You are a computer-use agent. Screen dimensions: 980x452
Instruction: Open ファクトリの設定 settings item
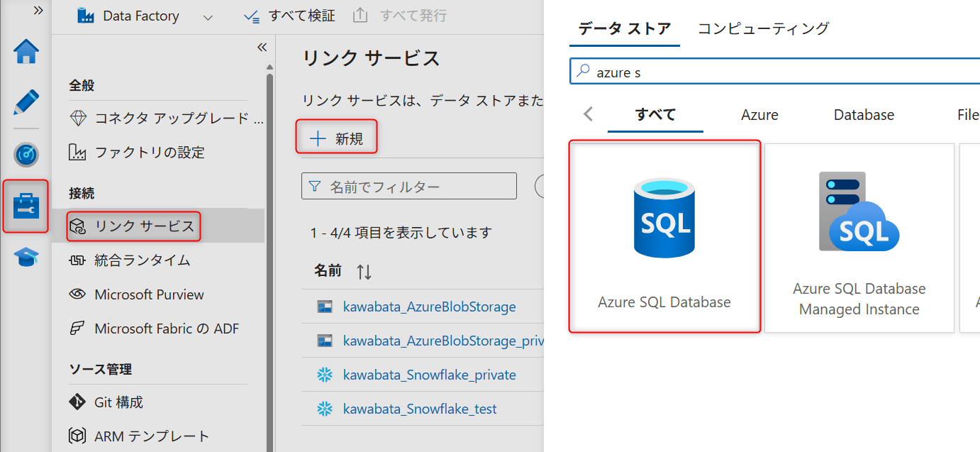click(x=136, y=153)
